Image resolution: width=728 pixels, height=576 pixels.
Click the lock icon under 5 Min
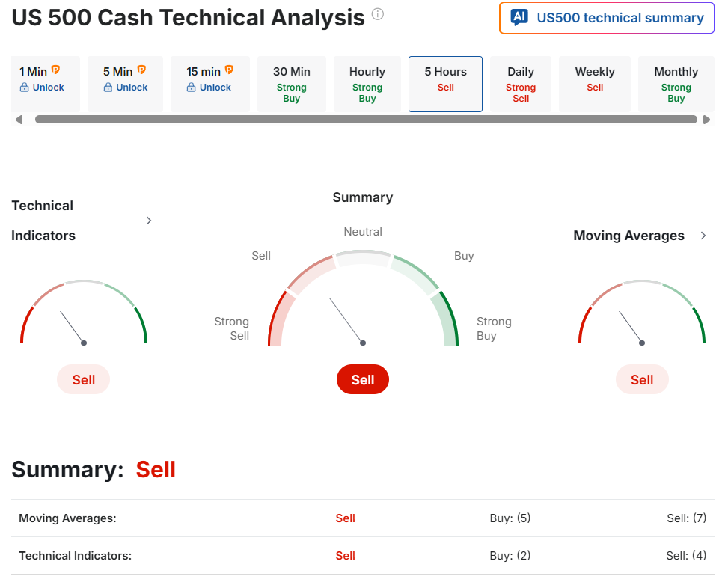pos(108,88)
